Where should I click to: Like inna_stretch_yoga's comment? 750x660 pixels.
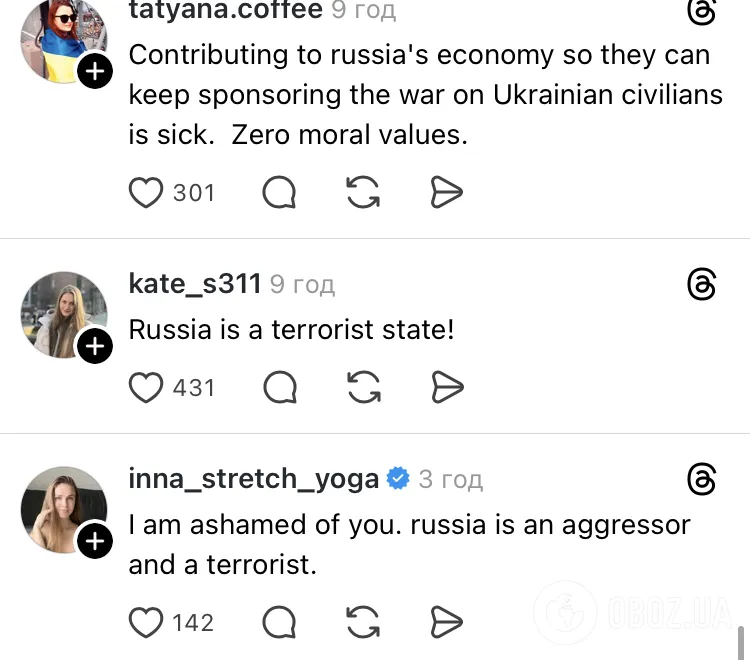(x=146, y=622)
